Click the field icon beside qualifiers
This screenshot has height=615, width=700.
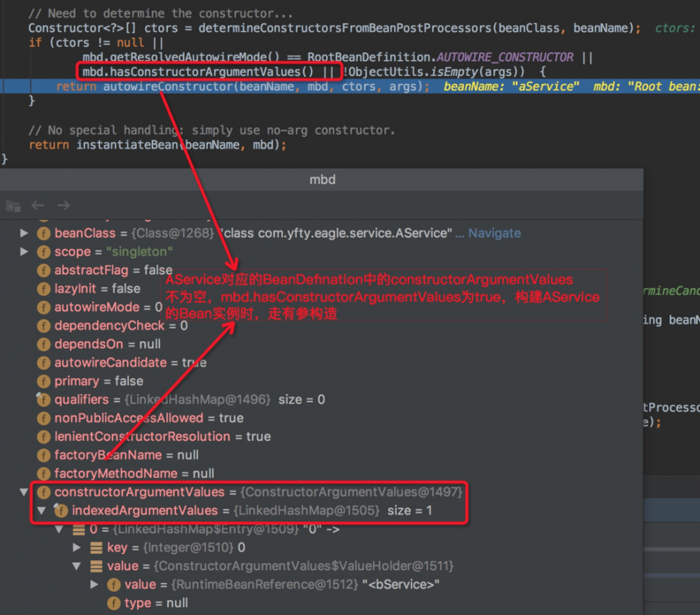click(43, 400)
